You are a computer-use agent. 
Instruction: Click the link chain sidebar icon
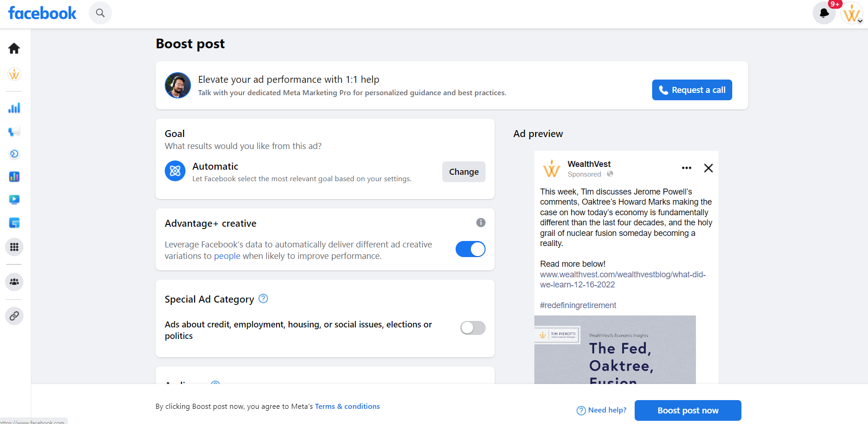14,316
